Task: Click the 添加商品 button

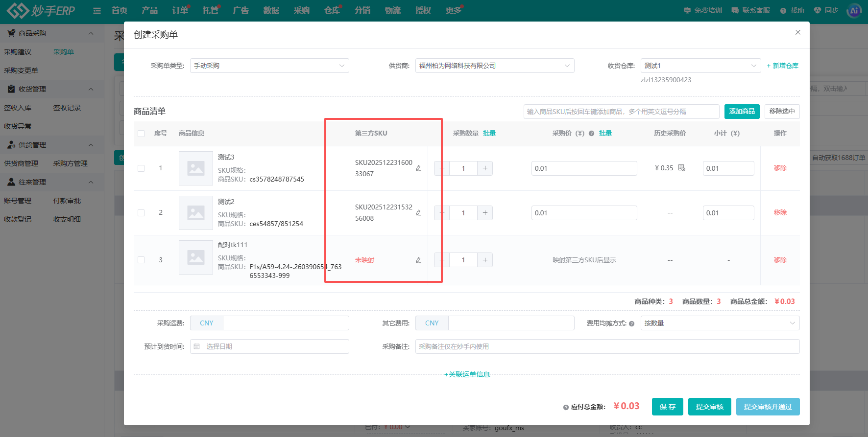Action: 742,112
